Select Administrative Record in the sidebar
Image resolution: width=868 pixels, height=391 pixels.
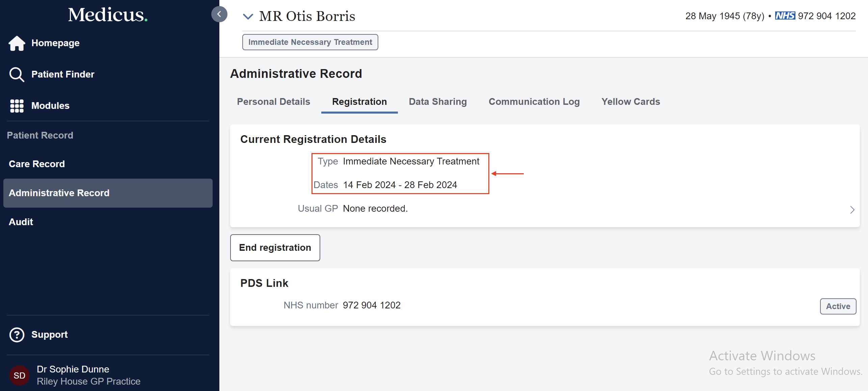[59, 193]
